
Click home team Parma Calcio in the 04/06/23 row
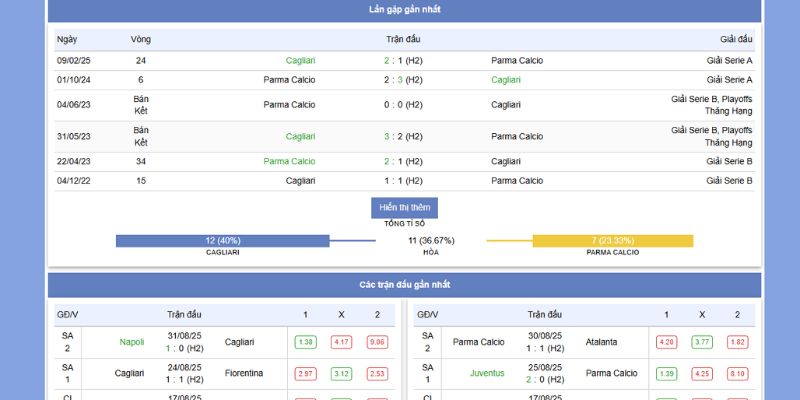[x=289, y=105]
